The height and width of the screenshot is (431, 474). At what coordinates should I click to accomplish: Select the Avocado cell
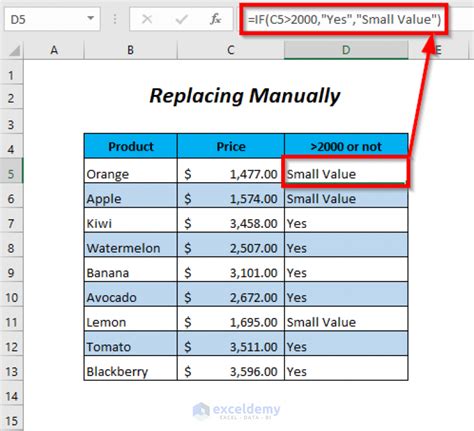[131, 294]
